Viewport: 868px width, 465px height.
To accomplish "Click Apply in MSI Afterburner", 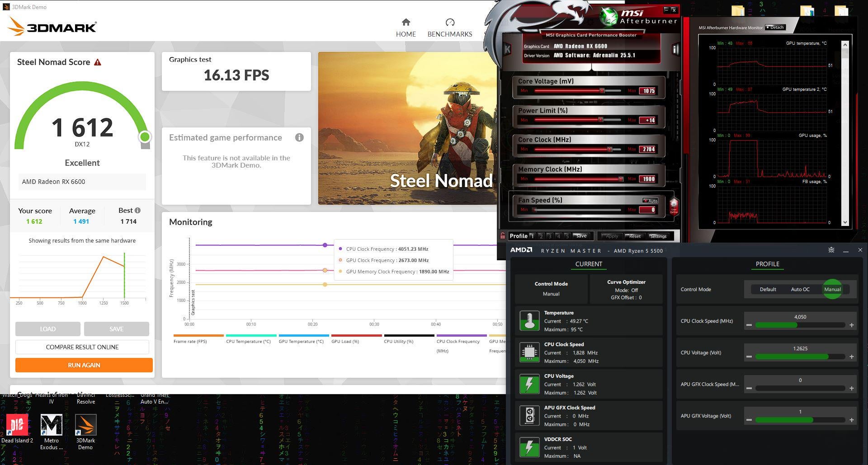I will pyautogui.click(x=612, y=236).
